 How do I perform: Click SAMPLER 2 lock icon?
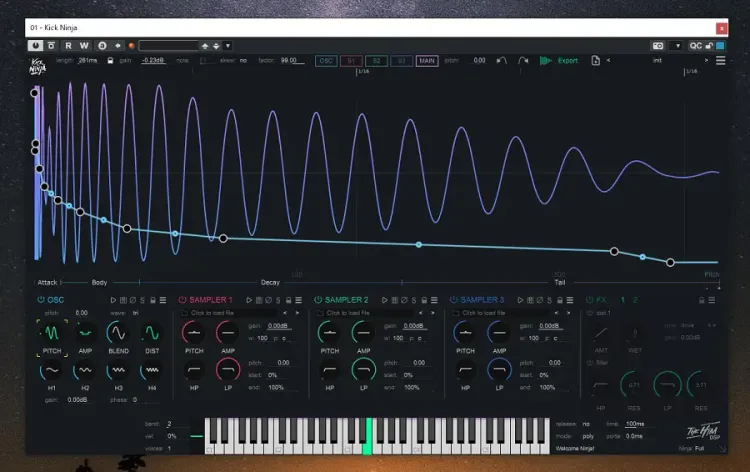pyautogui.click(x=424, y=300)
